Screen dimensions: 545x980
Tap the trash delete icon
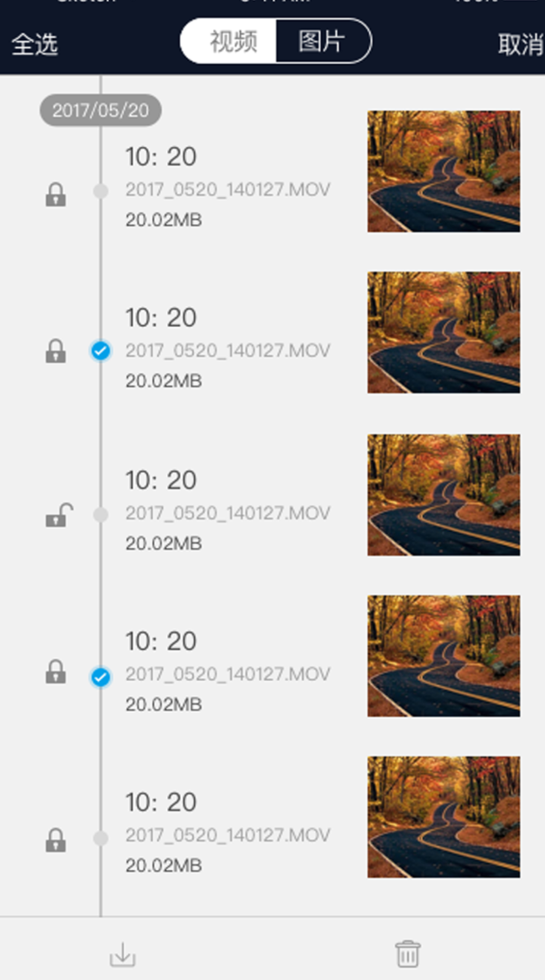click(408, 954)
